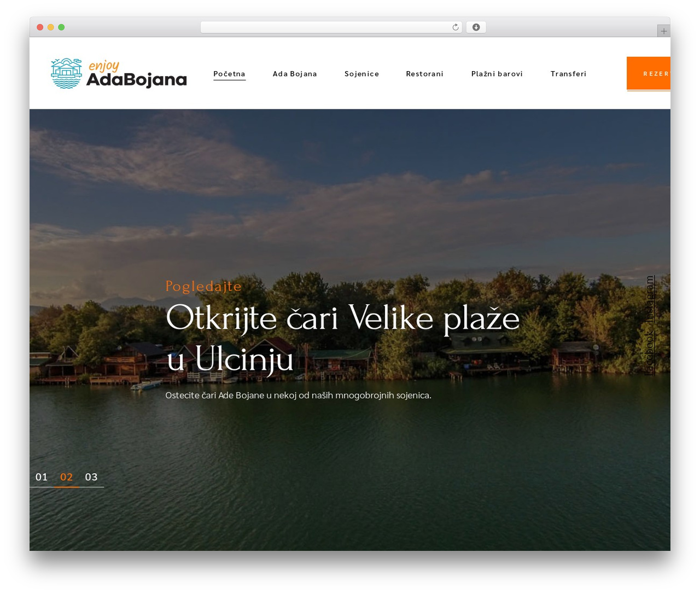Navigate to Restorani
Viewport: 700px width, 593px height.
coord(424,74)
